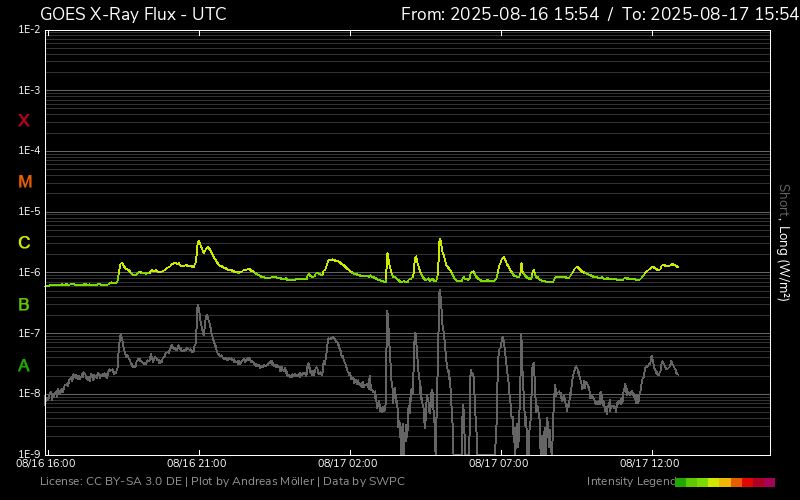Select the 08/16 21:00 time axis label
The height and width of the screenshot is (500, 800).
tap(196, 464)
